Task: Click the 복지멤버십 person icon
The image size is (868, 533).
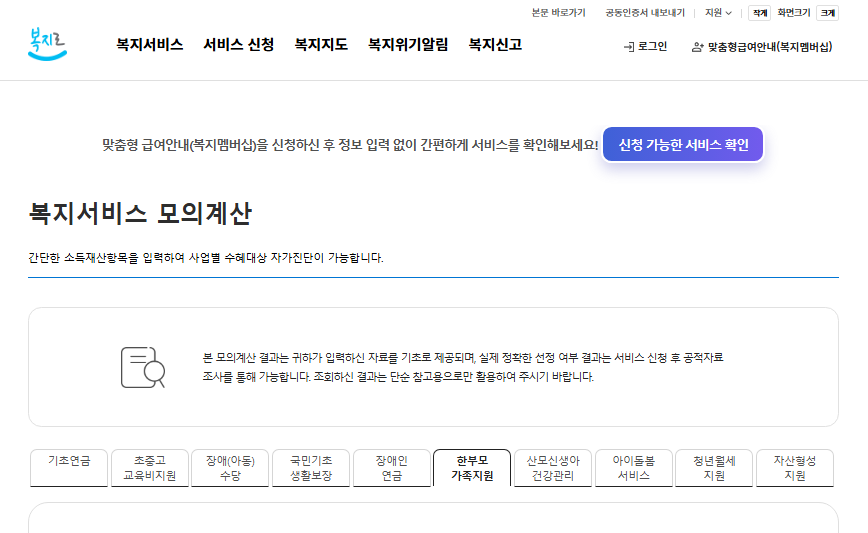Action: (x=698, y=47)
